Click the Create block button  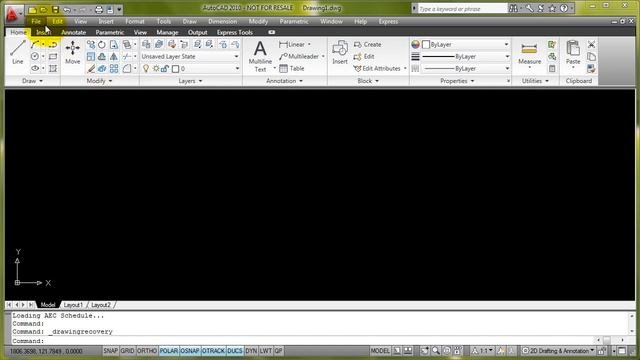tap(368, 44)
